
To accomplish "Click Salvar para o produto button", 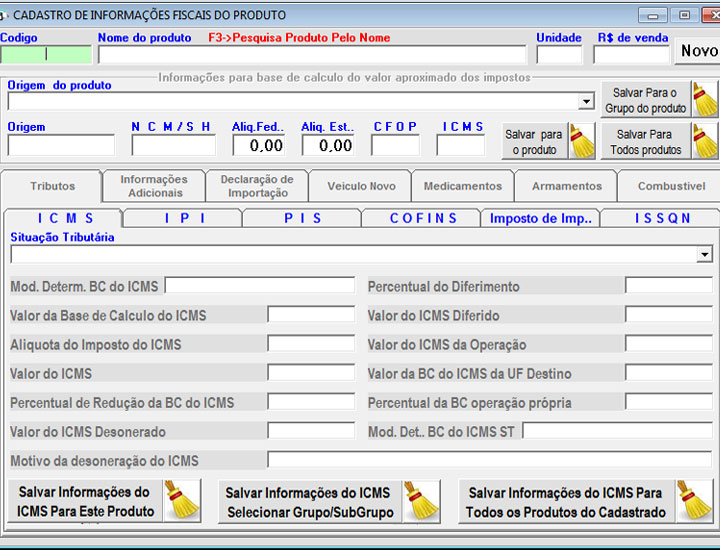I will 534,141.
